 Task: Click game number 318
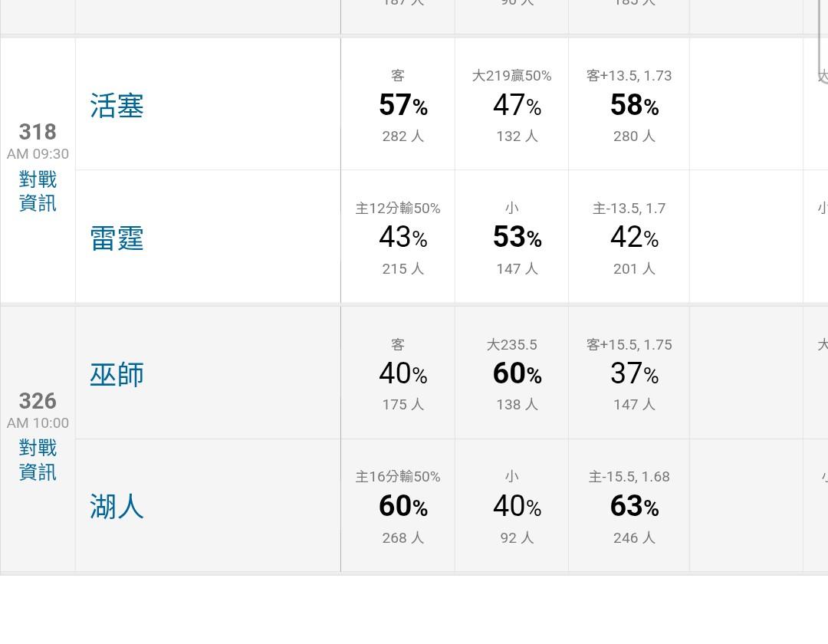(38, 132)
